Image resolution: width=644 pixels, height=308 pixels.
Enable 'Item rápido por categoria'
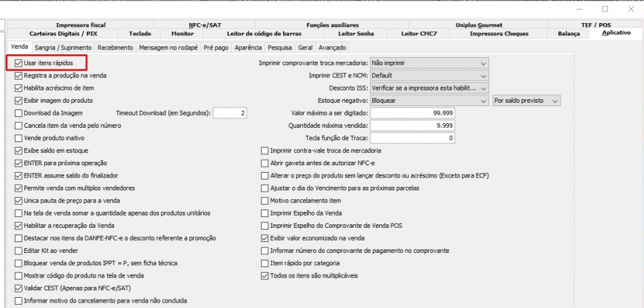coord(265,263)
